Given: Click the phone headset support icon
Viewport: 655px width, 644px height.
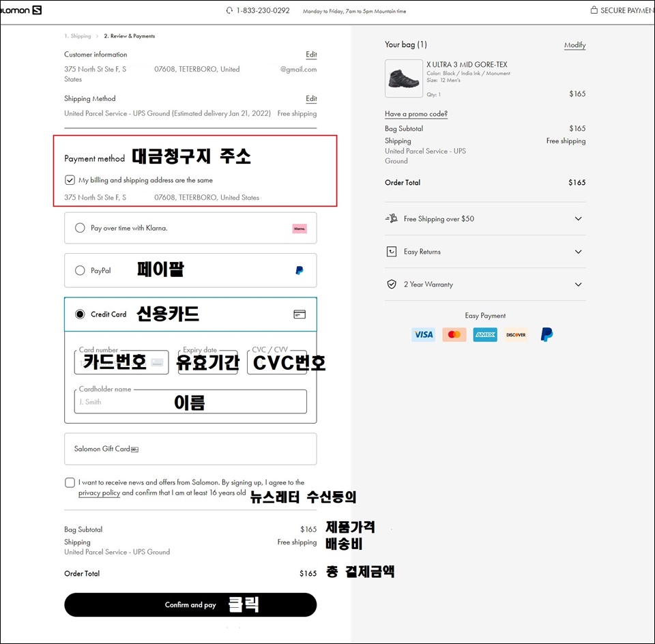Looking at the screenshot, I should pos(229,10).
